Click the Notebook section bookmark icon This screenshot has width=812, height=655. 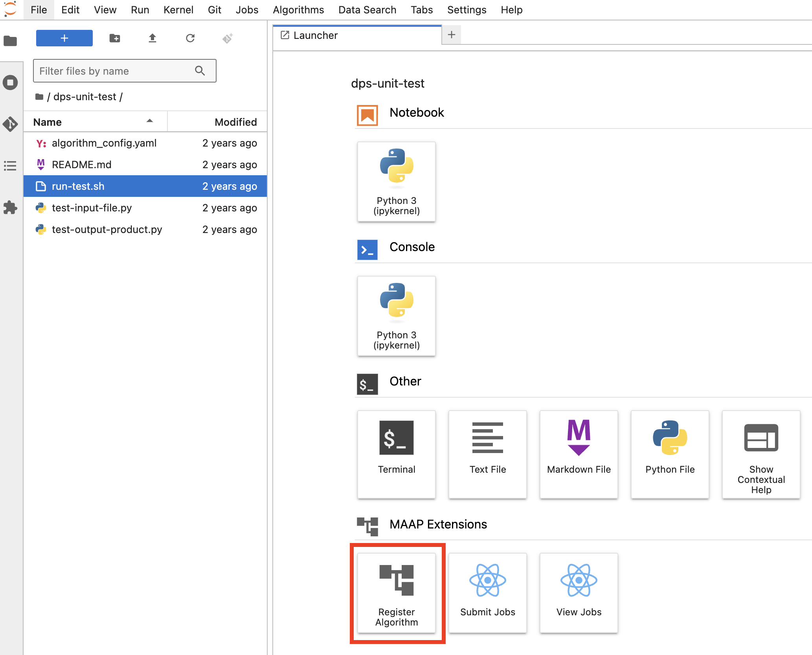pos(367,115)
